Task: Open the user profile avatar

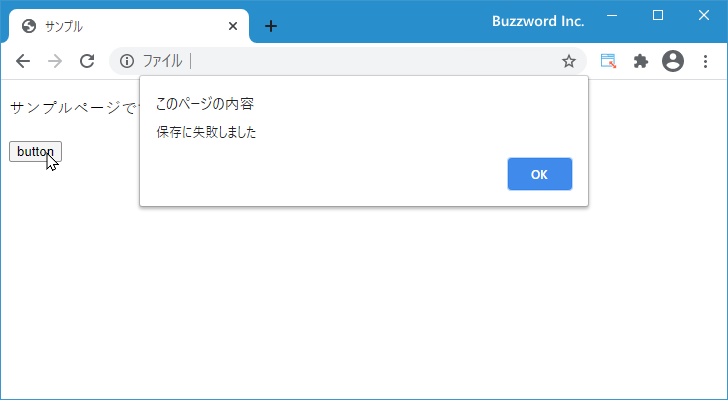Action: coord(673,61)
